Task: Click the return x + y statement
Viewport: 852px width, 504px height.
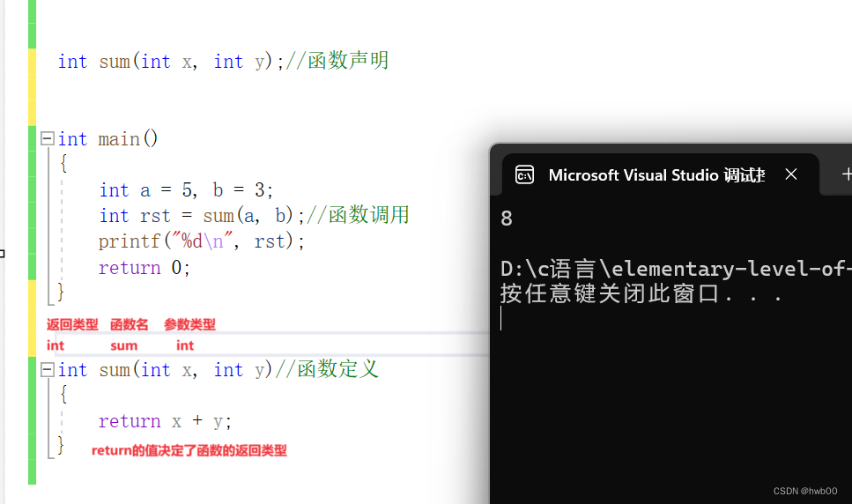Action: [165, 421]
